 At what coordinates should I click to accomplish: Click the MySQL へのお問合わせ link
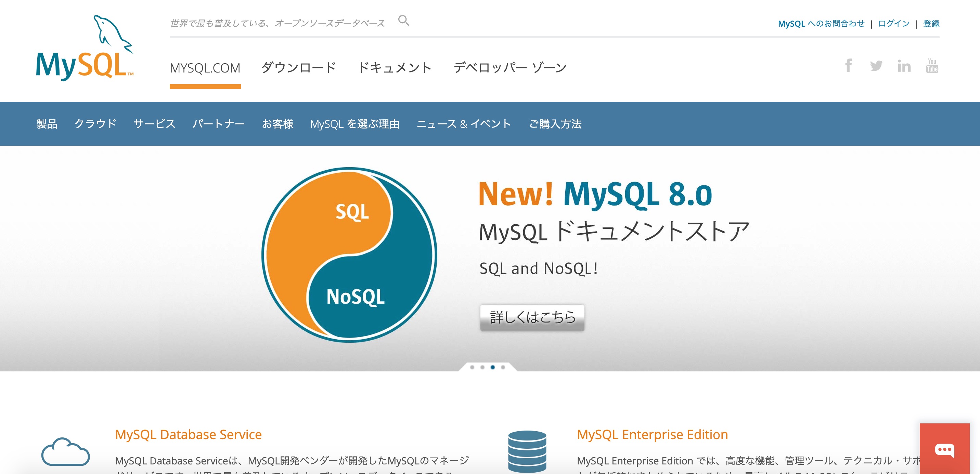(821, 24)
